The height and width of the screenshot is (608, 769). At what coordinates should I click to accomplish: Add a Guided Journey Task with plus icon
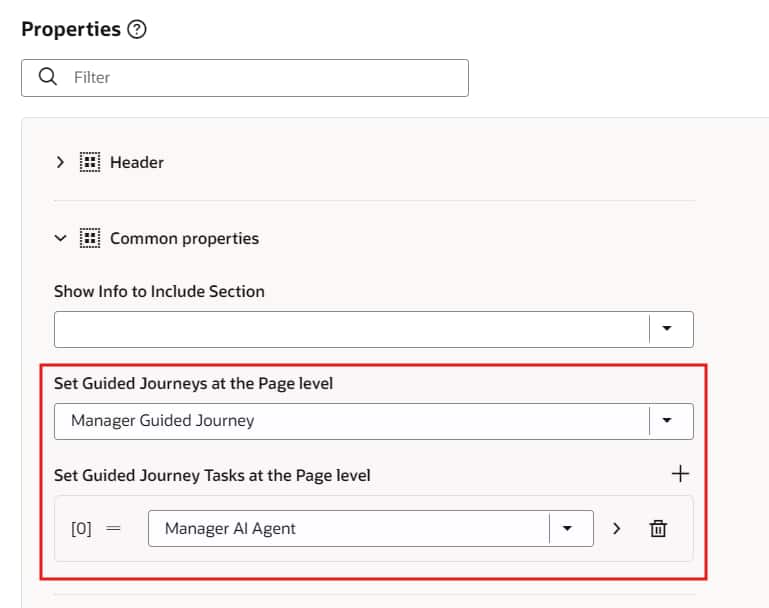(x=681, y=474)
